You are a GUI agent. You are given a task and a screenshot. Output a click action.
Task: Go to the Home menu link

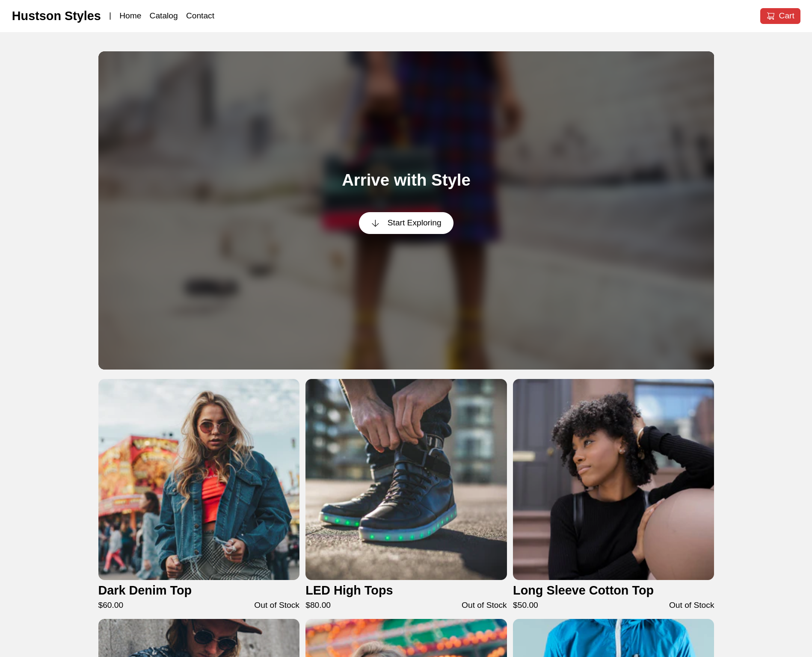point(130,16)
